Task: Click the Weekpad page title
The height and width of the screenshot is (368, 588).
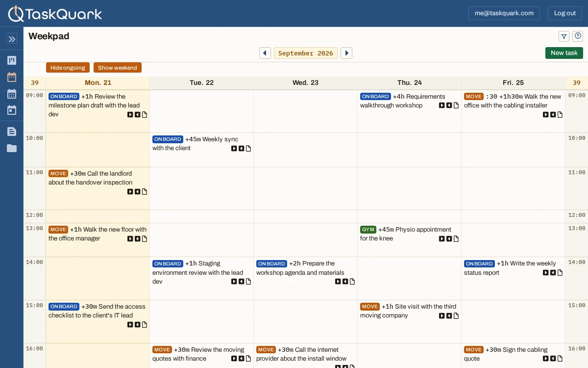Action: (49, 36)
